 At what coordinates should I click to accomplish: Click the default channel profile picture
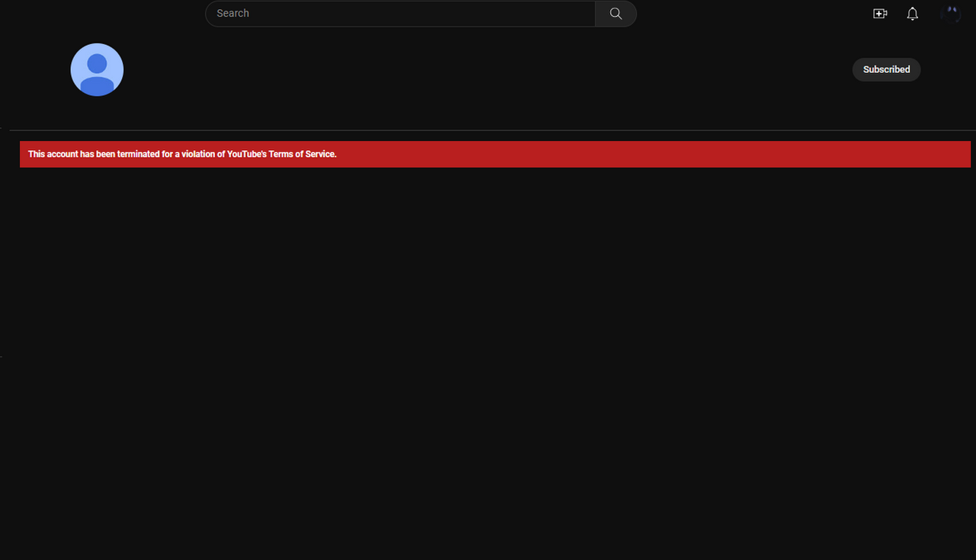point(97,70)
